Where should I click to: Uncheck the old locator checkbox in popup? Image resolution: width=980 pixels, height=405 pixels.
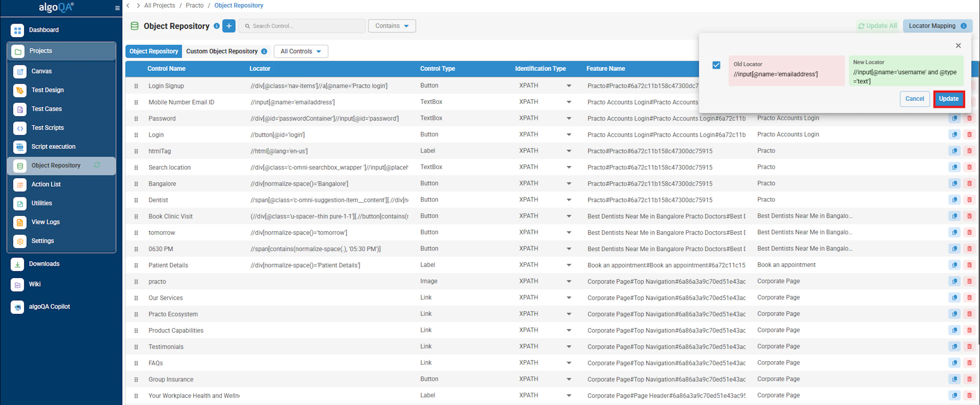(x=716, y=65)
